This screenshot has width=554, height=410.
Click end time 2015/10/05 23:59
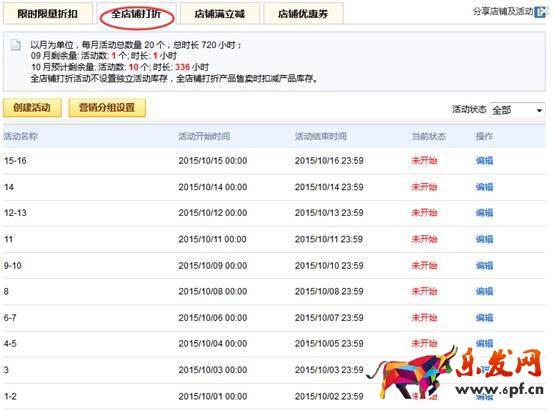tap(329, 343)
